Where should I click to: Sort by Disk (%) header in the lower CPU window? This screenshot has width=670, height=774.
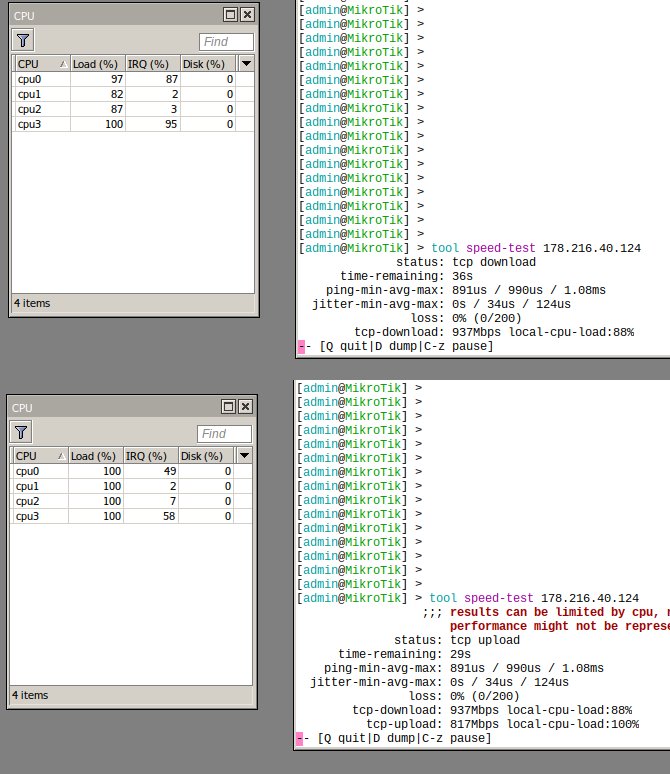(x=206, y=456)
